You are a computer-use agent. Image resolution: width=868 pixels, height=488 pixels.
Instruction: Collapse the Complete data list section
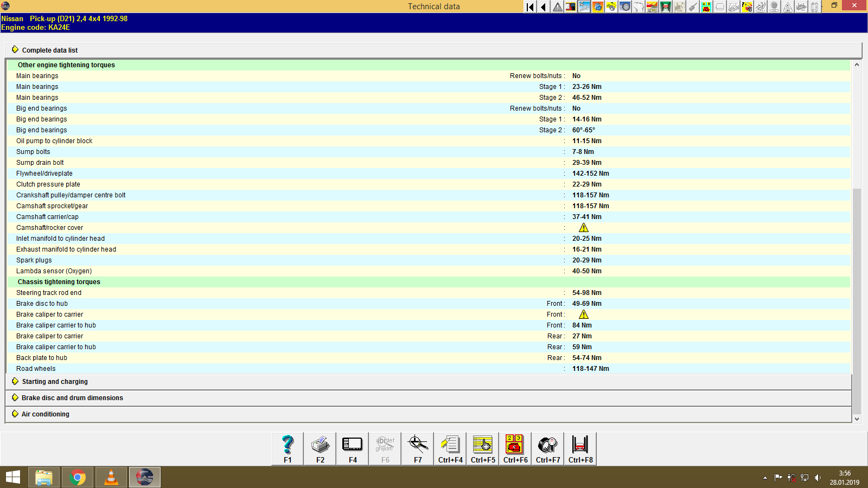[x=49, y=50]
